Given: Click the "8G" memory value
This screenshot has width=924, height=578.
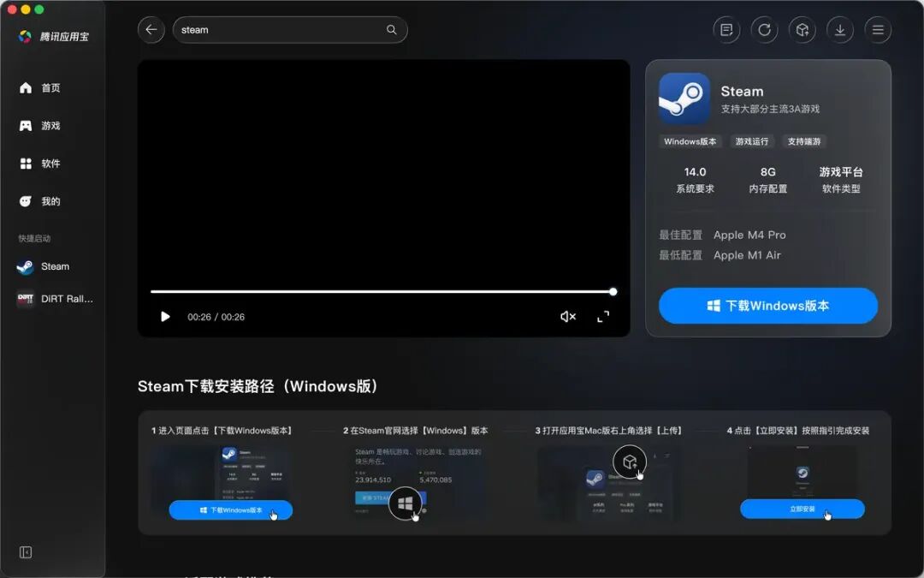Looking at the screenshot, I should point(767,172).
